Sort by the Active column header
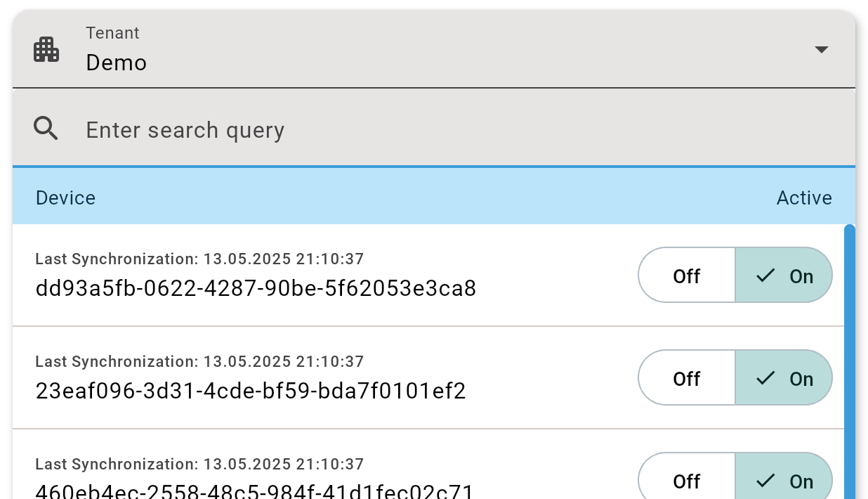 pos(803,198)
